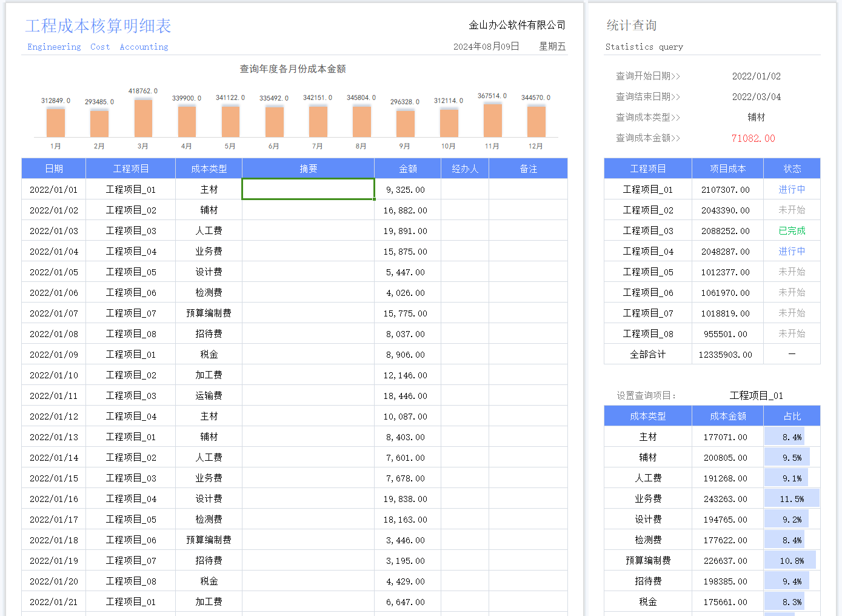Click the 备注 column header
This screenshot has height=616, width=842.
point(528,169)
